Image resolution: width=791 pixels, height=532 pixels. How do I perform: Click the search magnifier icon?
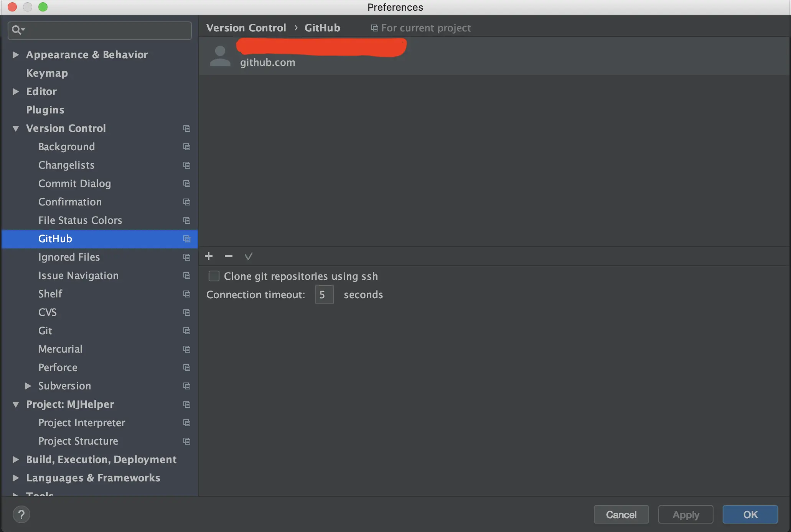point(17,30)
